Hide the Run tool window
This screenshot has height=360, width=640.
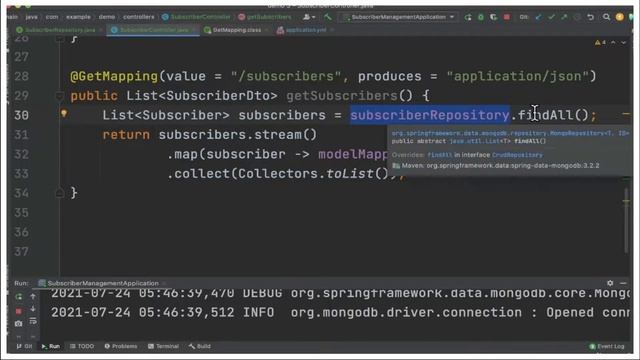pos(623,283)
